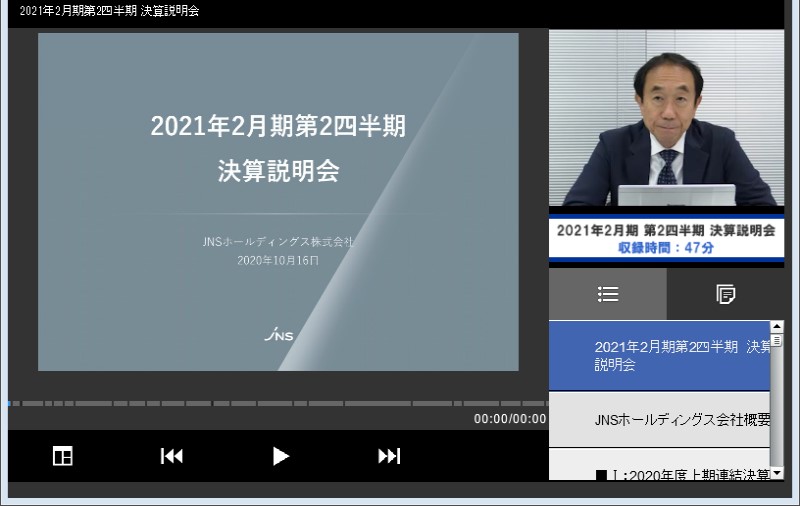800x506 pixels.
Task: Switch to the chapter list tab
Action: [608, 294]
